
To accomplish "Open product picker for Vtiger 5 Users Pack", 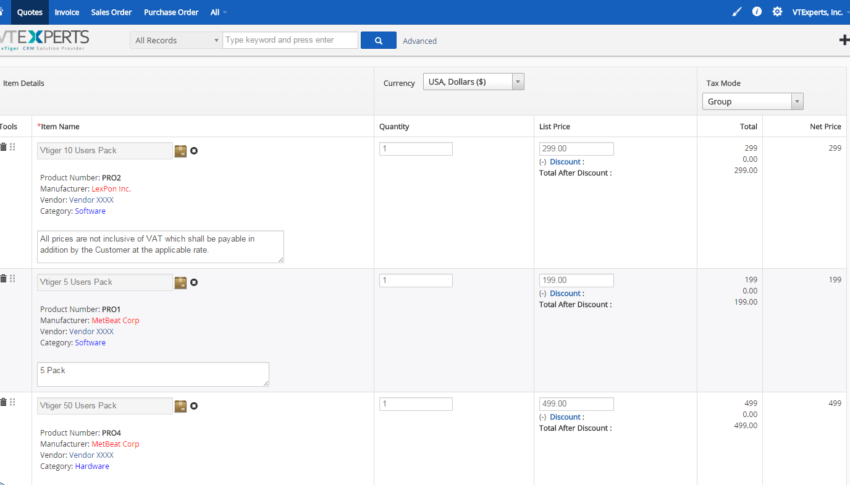I will tap(181, 282).
